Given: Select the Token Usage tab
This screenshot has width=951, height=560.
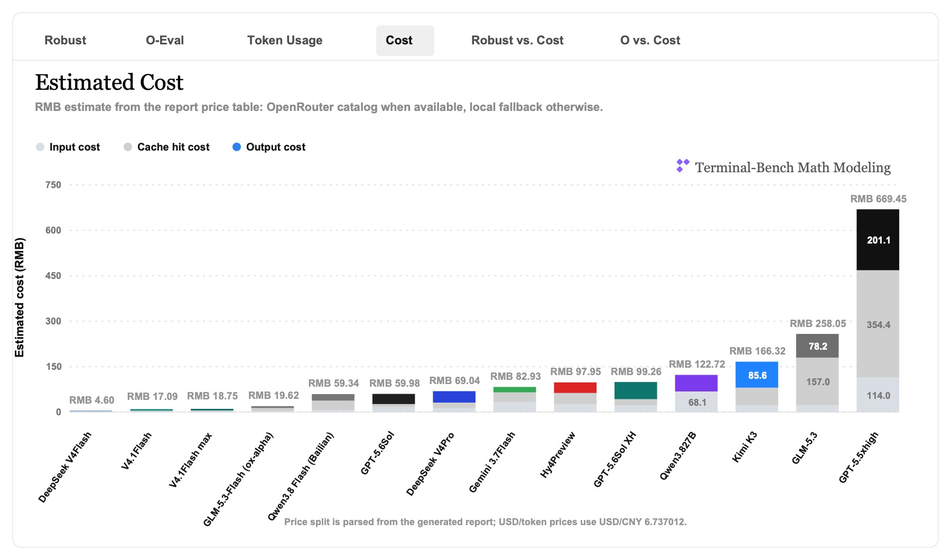Looking at the screenshot, I should tap(285, 40).
